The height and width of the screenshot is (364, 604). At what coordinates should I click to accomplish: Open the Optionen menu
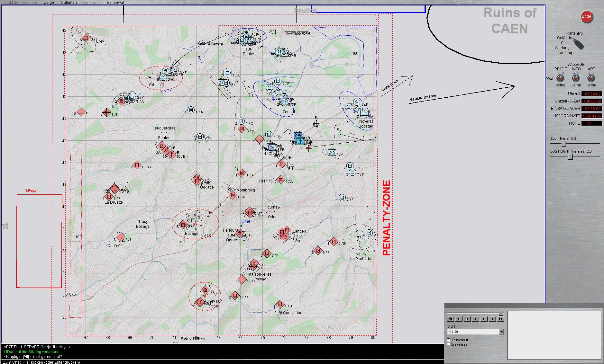69,3
